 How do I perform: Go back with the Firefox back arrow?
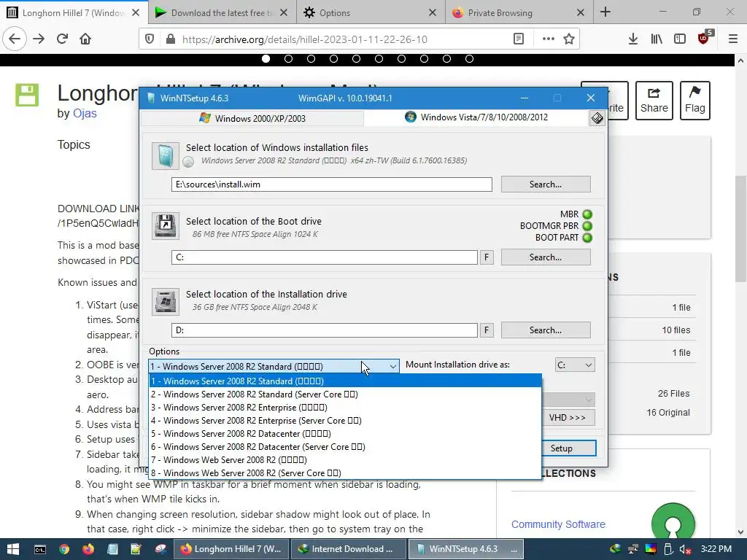[15, 39]
